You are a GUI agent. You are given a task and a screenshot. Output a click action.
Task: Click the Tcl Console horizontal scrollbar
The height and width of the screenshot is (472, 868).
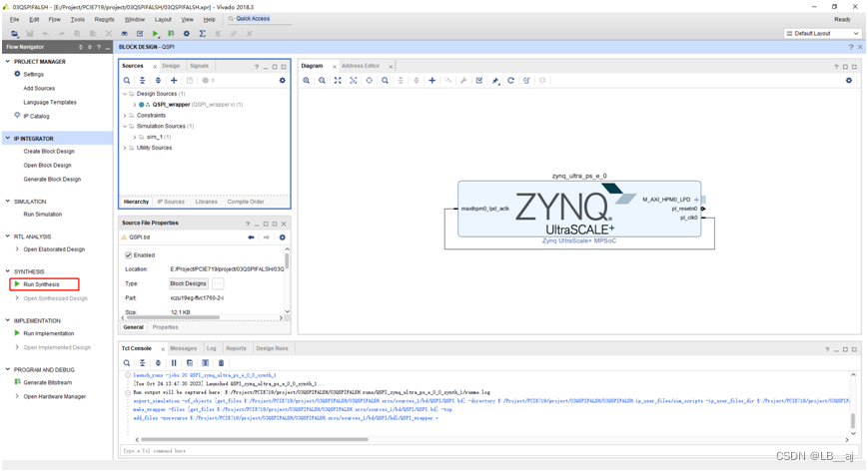click(255, 440)
